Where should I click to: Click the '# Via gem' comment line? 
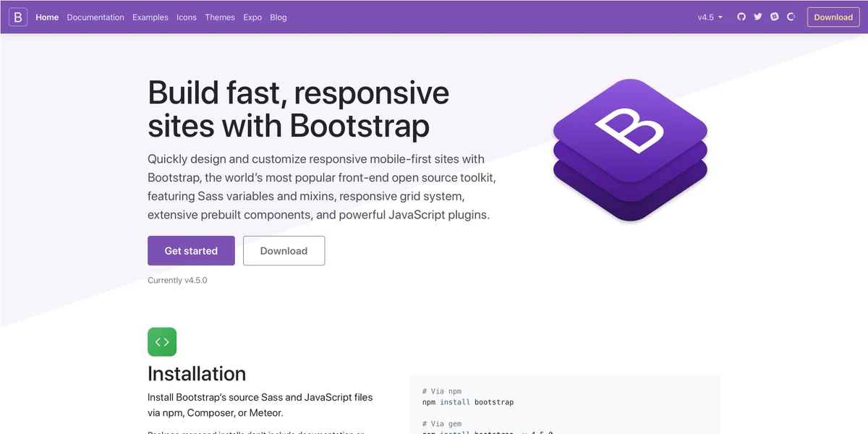point(442,424)
